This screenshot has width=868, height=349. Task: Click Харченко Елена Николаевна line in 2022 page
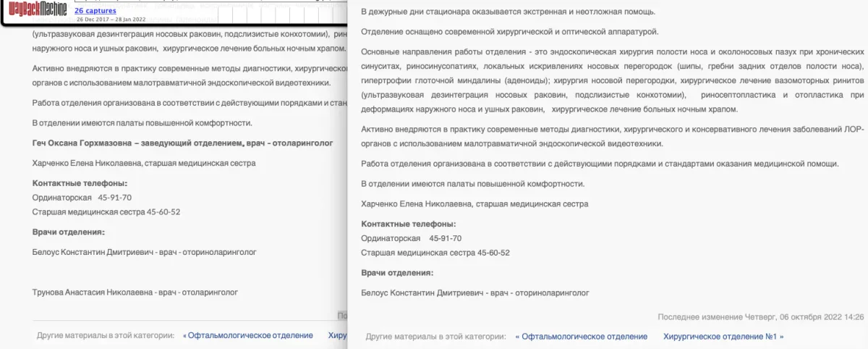pos(475,204)
